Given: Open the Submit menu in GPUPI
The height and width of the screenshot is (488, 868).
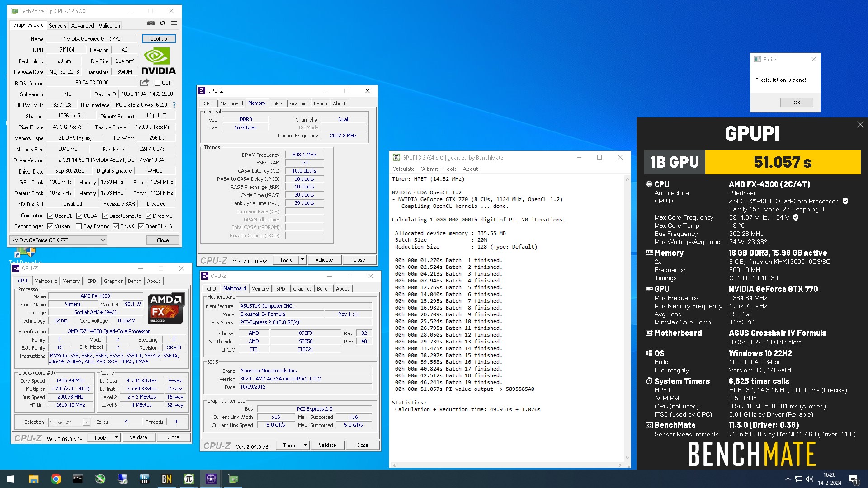Looking at the screenshot, I should [x=429, y=169].
